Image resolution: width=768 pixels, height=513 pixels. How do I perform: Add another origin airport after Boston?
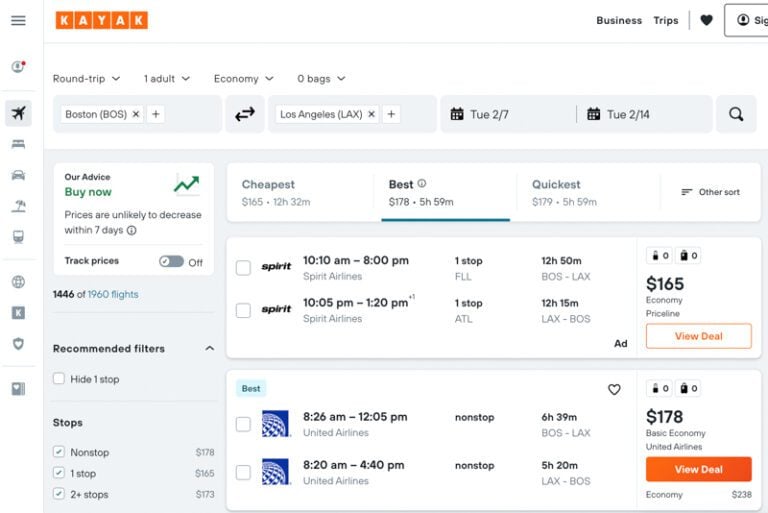156,114
